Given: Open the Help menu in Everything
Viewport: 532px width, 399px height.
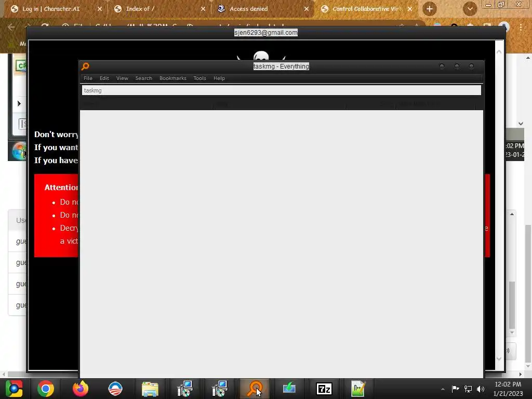Looking at the screenshot, I should pos(219,78).
